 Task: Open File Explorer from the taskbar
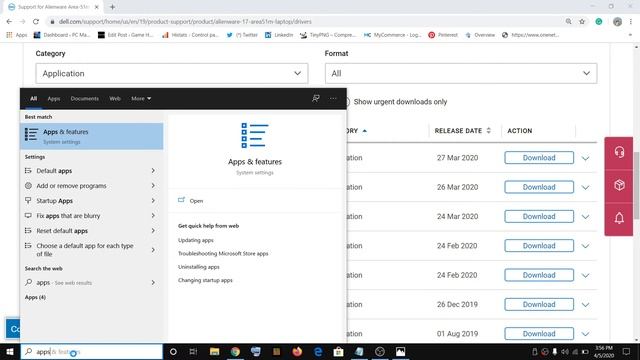click(214, 351)
